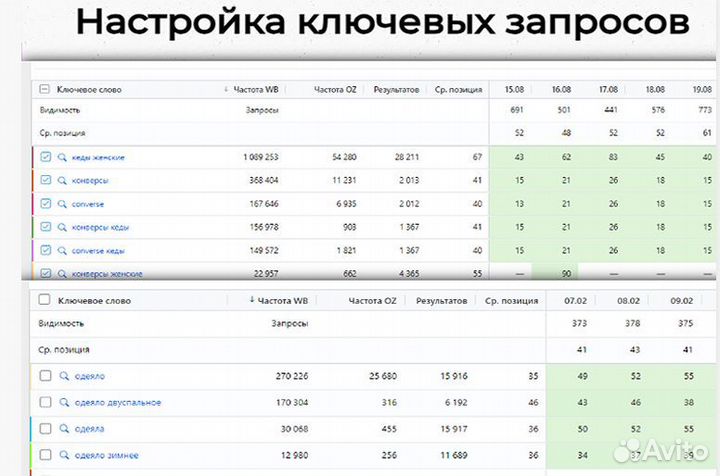
Task: Click the magnifier icon beside одеяло двуспальное
Action: (64, 403)
